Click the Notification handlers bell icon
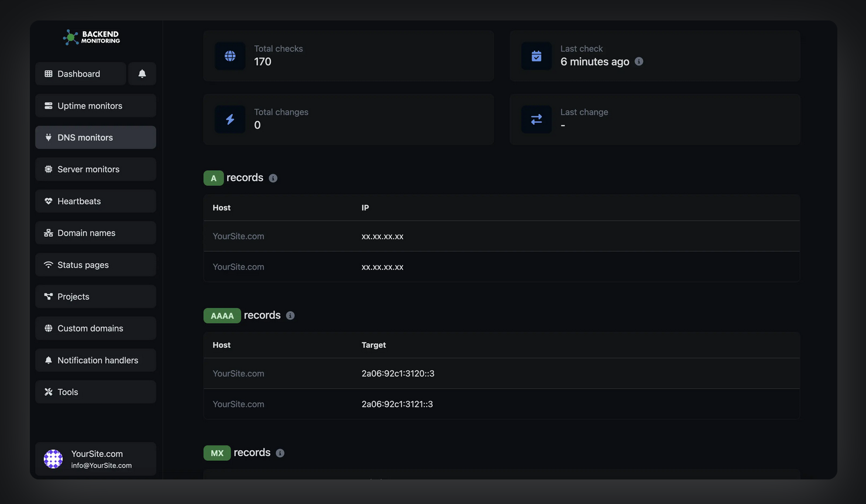Image resolution: width=866 pixels, height=504 pixels. pyautogui.click(x=49, y=360)
